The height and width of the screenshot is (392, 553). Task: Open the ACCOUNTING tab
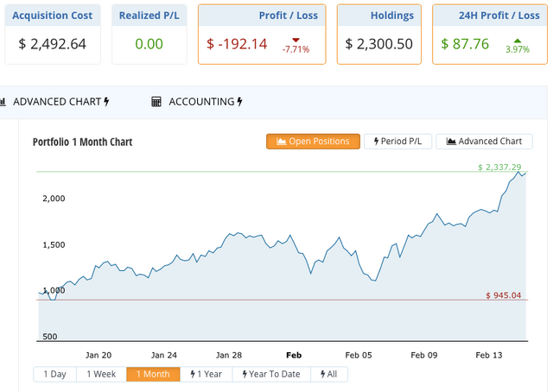(200, 102)
